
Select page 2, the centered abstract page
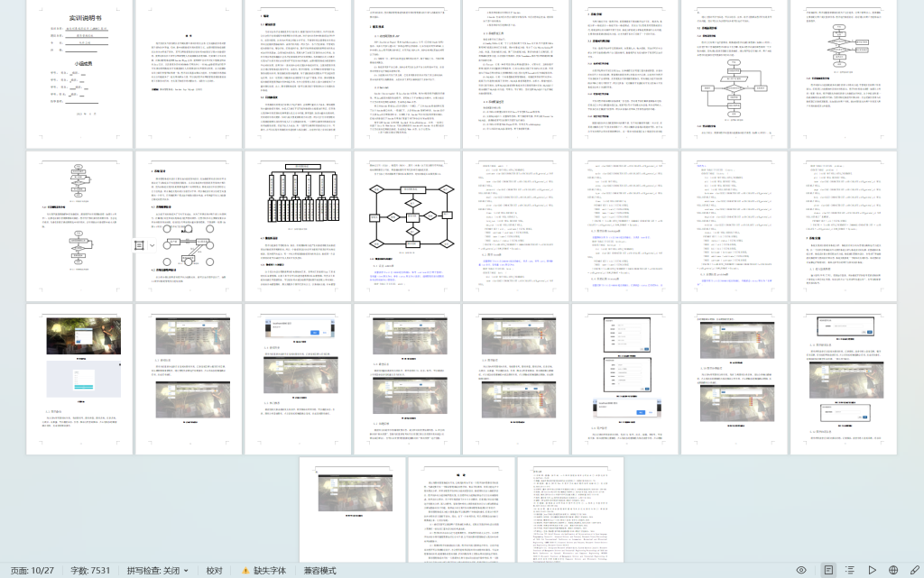(x=189, y=74)
